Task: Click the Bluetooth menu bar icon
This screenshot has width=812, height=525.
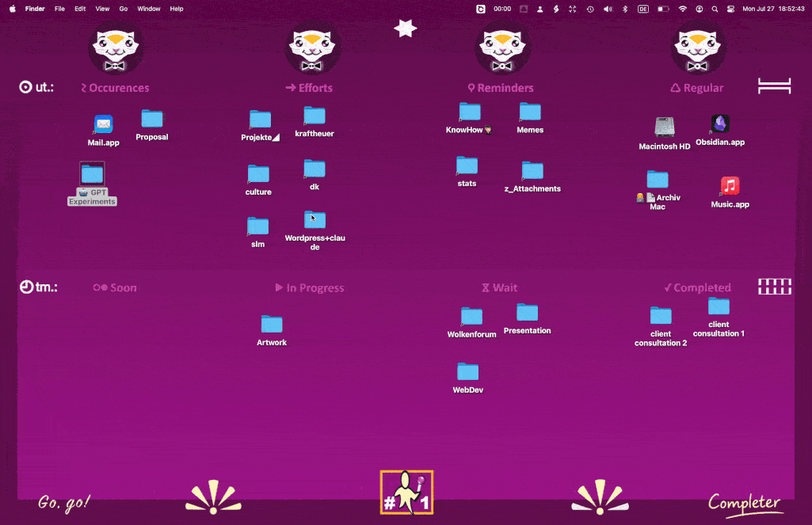Action: tap(625, 9)
